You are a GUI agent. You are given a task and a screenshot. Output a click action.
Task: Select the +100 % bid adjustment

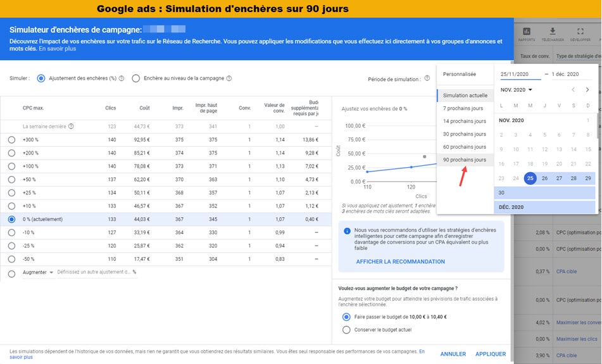(11, 166)
